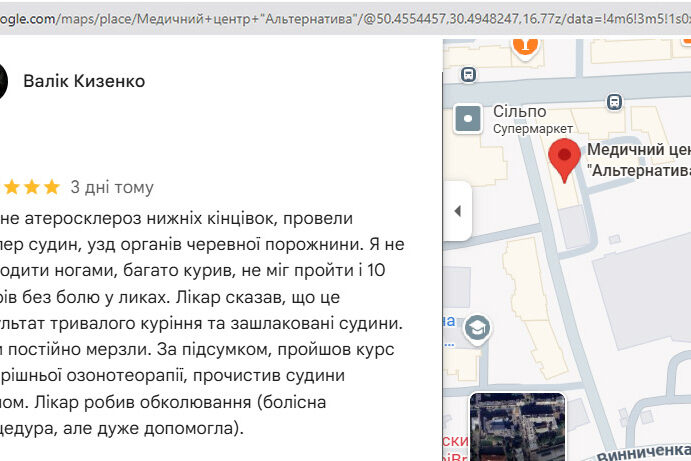Click the Сільпо place label on the map
691x461 pixels.
(520, 111)
